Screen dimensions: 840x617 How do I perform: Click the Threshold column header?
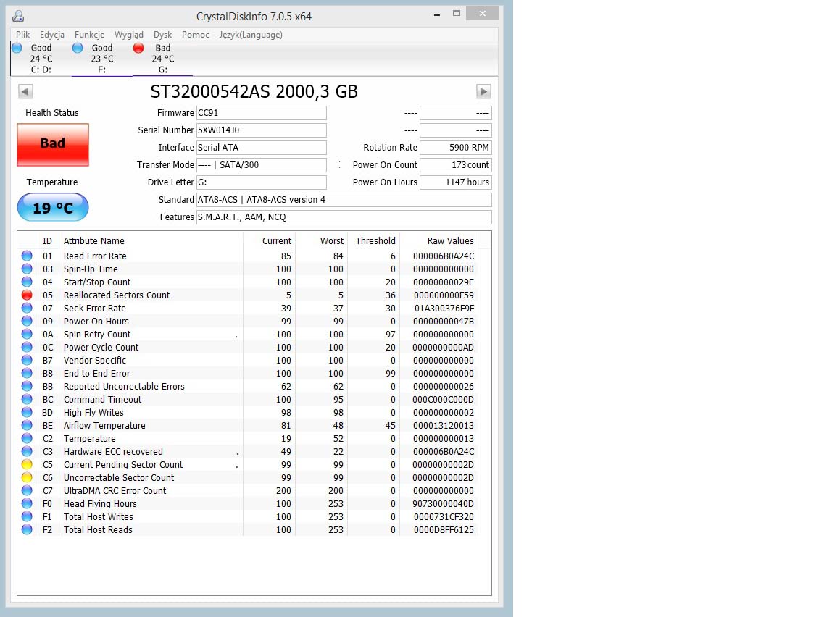coord(375,241)
